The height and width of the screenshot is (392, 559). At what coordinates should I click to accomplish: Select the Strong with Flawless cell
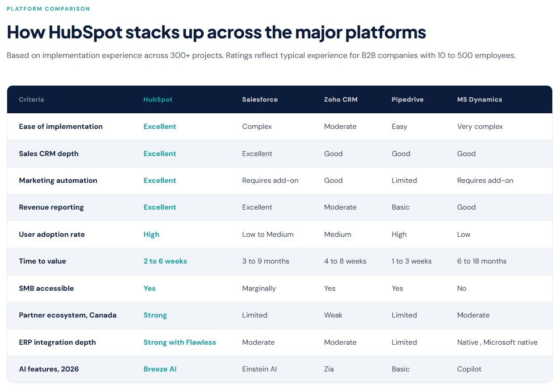click(179, 342)
